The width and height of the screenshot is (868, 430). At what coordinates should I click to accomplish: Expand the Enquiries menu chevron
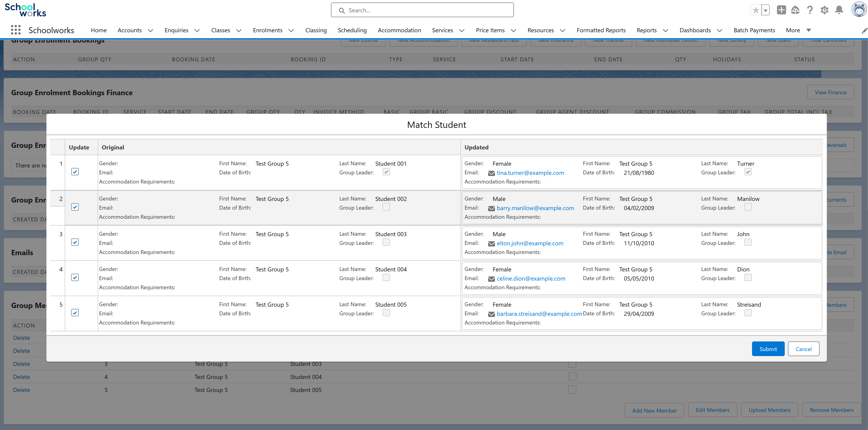[x=197, y=31]
